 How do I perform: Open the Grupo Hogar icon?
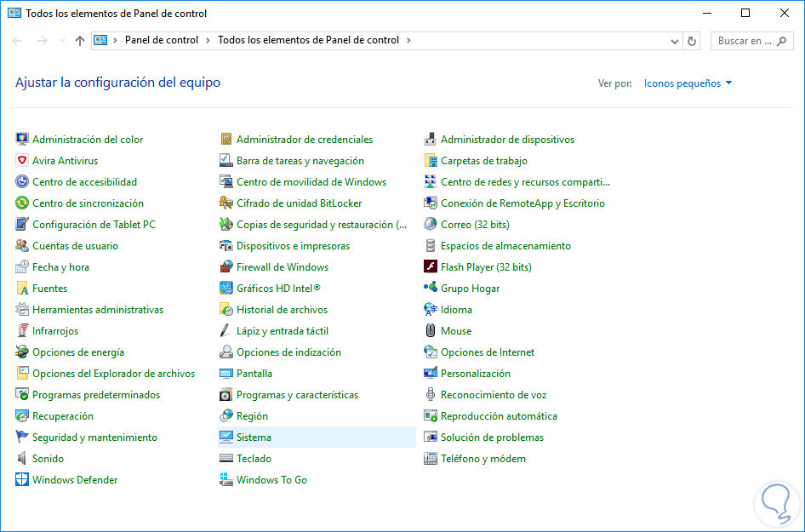pos(431,289)
